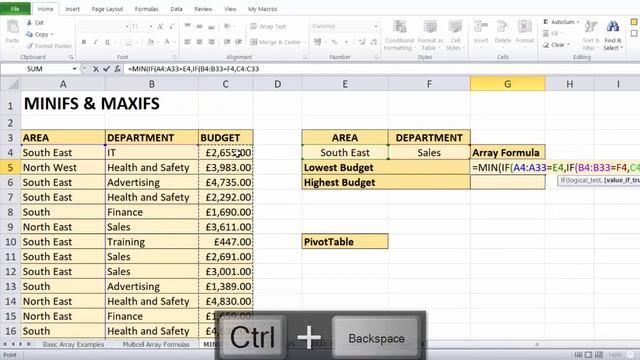
Task: Click the sheet tab scroll first-sheet arrow
Action: click(x=5, y=344)
